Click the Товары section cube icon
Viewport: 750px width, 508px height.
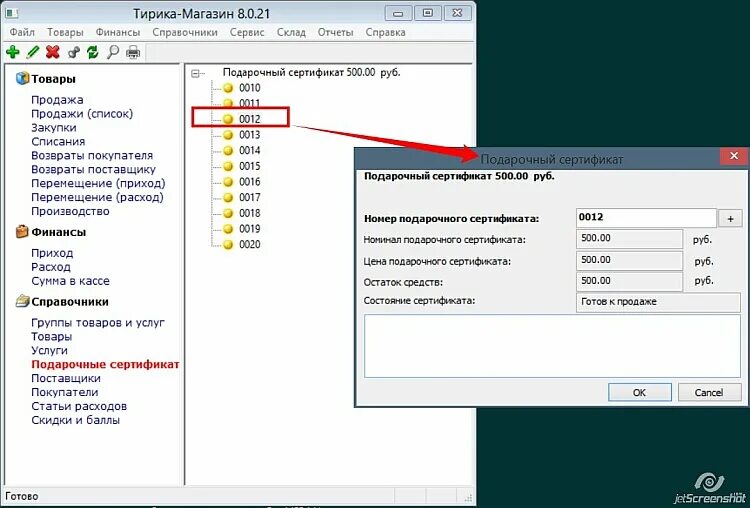coord(22,78)
